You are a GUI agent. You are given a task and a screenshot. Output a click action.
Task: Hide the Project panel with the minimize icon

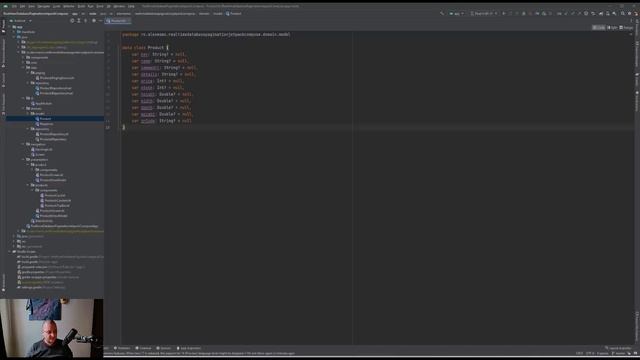click(x=100, y=20)
